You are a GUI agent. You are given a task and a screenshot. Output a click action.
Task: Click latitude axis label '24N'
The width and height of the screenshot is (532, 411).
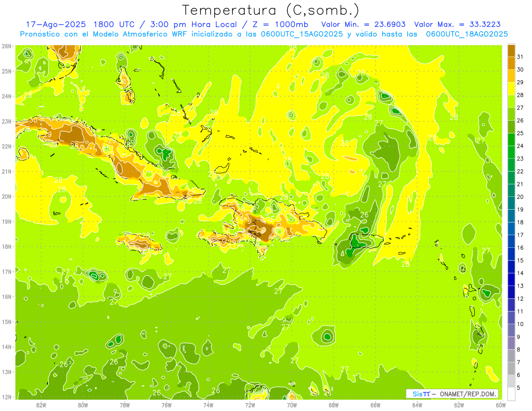(7, 96)
